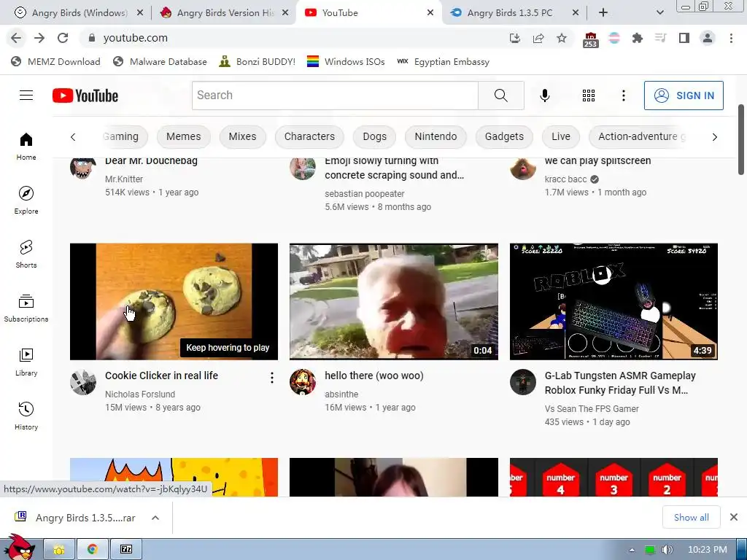Open channel Nicholas Forslund

[x=140, y=394]
